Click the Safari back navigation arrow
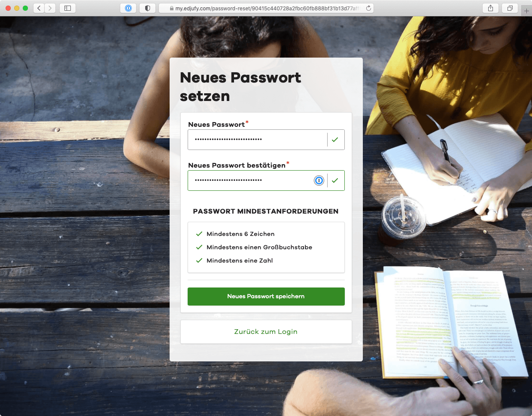Screen dimensions: 532x416 tap(39, 8)
